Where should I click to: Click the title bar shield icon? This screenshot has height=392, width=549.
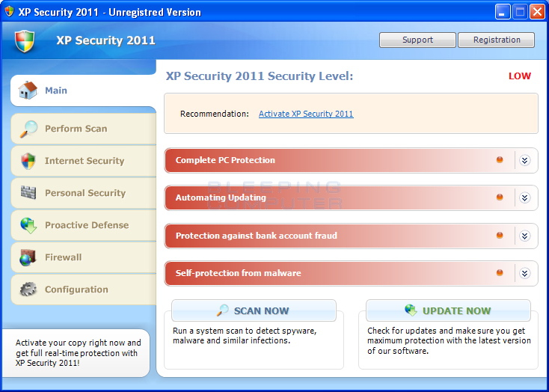coord(9,11)
